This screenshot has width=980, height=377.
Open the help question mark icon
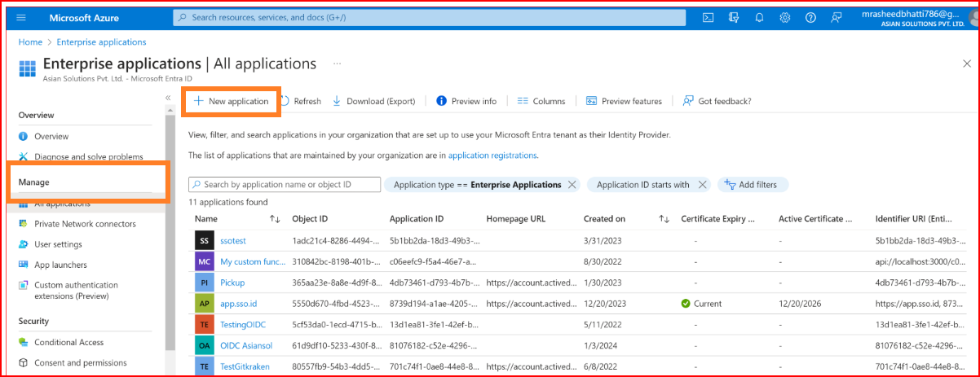tap(810, 17)
